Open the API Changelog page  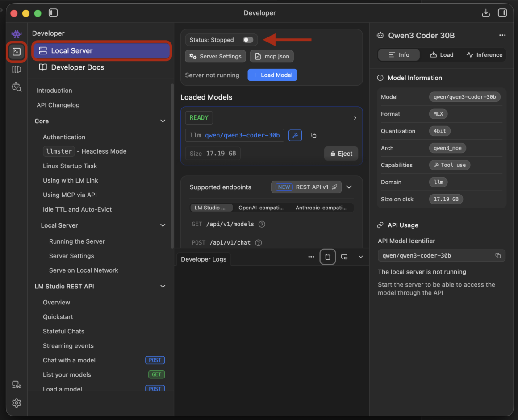tap(58, 105)
